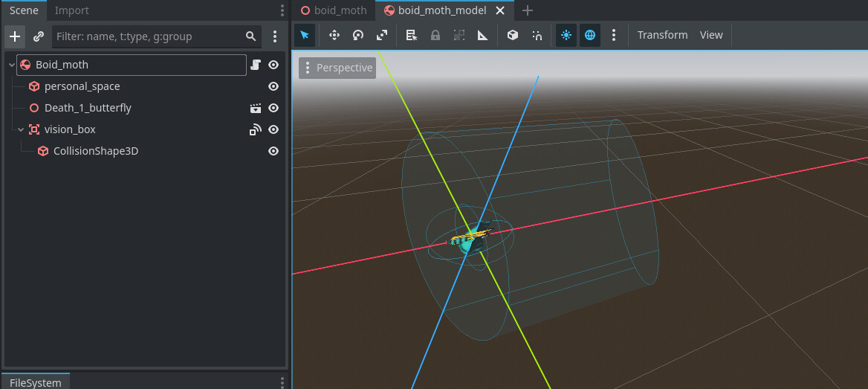Hide the personal_space node
Image resolution: width=868 pixels, height=389 pixels.
click(x=273, y=86)
